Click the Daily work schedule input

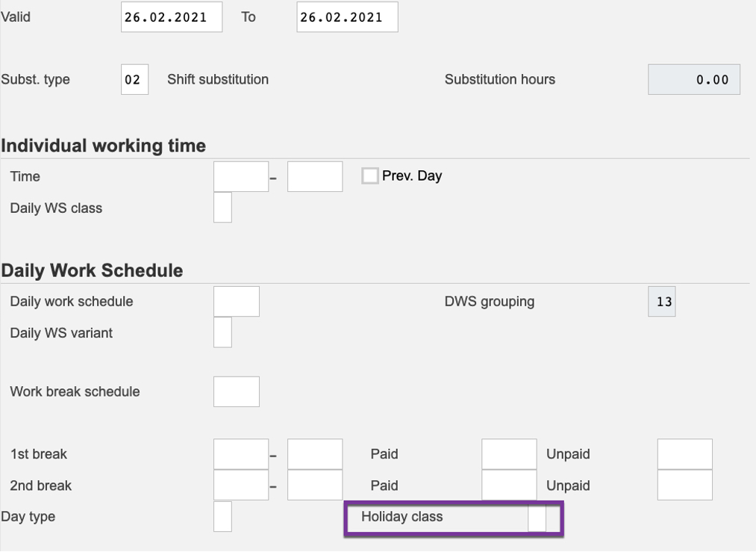236,301
